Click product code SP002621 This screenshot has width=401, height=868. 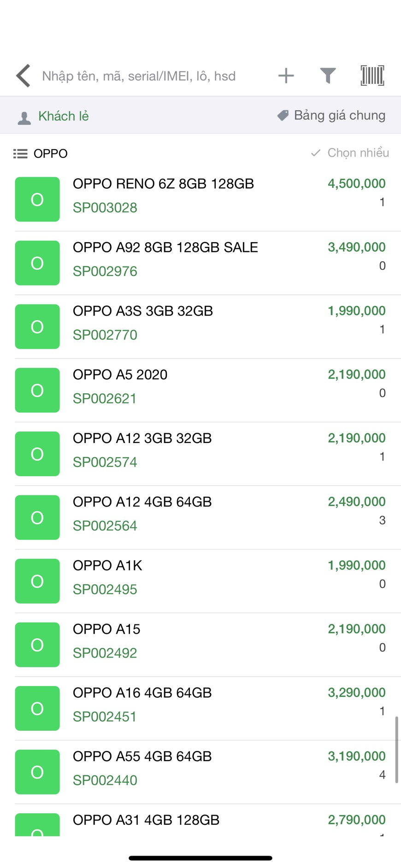click(105, 399)
